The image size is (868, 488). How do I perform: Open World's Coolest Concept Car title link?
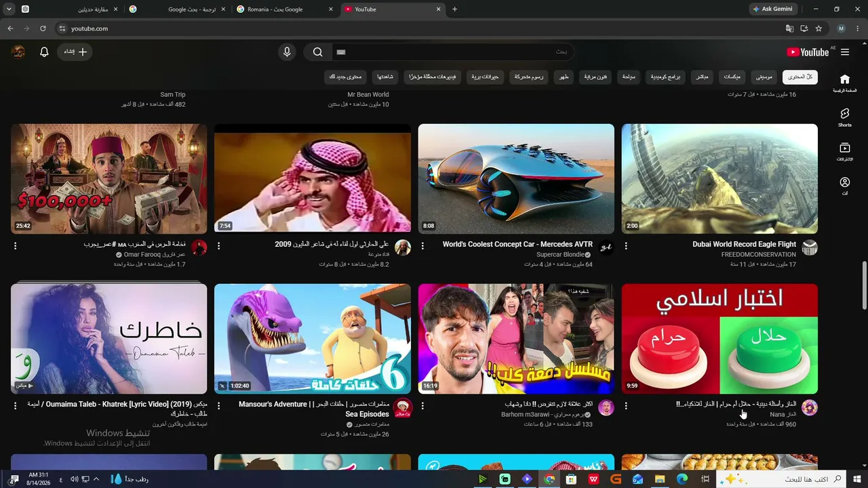[518, 244]
